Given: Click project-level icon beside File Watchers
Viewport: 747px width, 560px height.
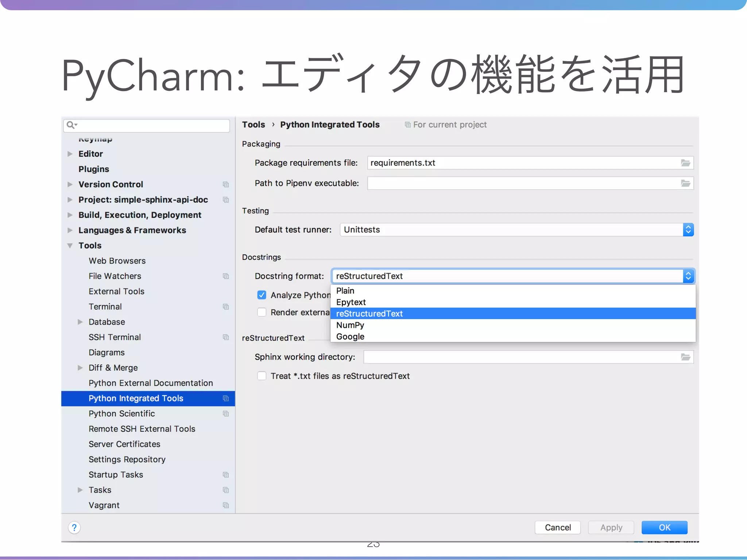Looking at the screenshot, I should tap(226, 276).
